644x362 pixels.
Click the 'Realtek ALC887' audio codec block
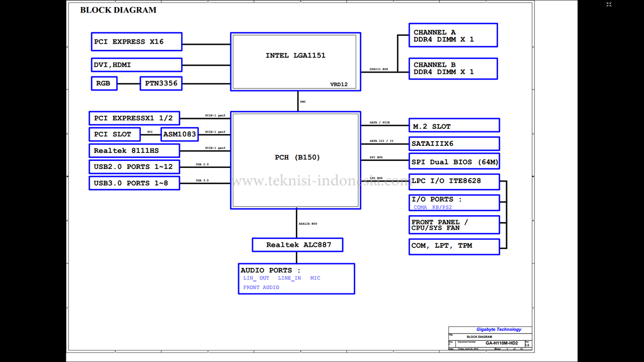tap(297, 245)
